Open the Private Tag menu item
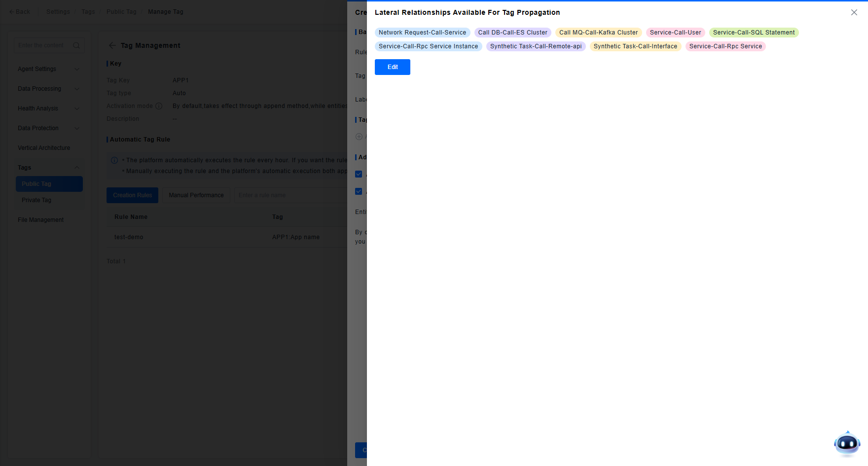 click(36, 200)
